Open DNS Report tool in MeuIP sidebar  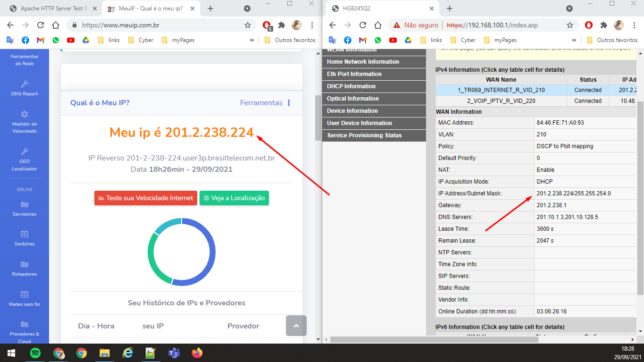(x=25, y=88)
